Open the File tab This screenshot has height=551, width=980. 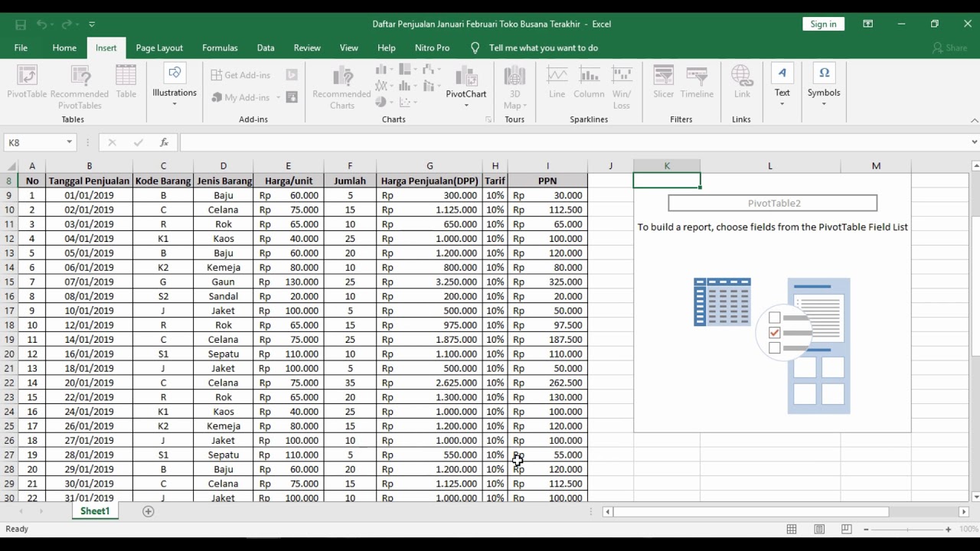click(21, 47)
